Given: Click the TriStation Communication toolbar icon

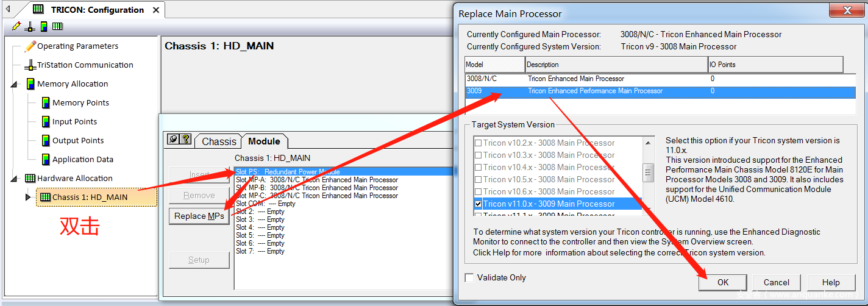Looking at the screenshot, I should click(x=30, y=26).
